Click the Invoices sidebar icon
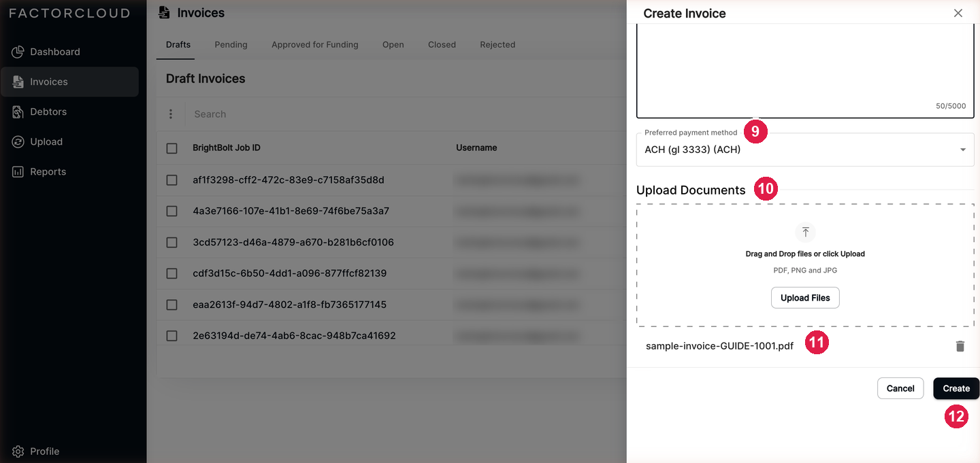Viewport: 980px width, 463px height. pos(18,82)
